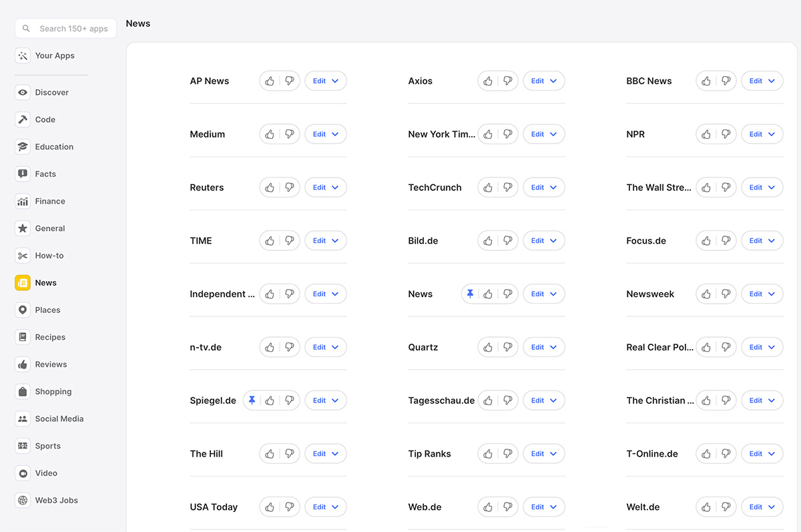The width and height of the screenshot is (801, 532).
Task: Open the Discover category eye icon
Action: tap(23, 93)
